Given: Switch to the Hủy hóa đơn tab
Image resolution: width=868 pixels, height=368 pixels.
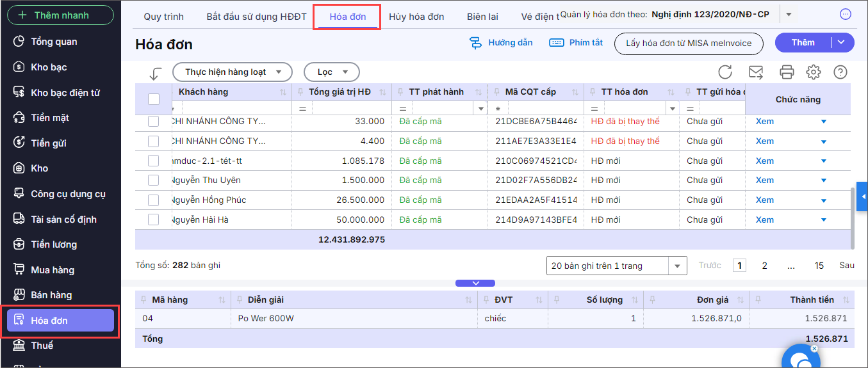Looking at the screenshot, I should tap(416, 17).
